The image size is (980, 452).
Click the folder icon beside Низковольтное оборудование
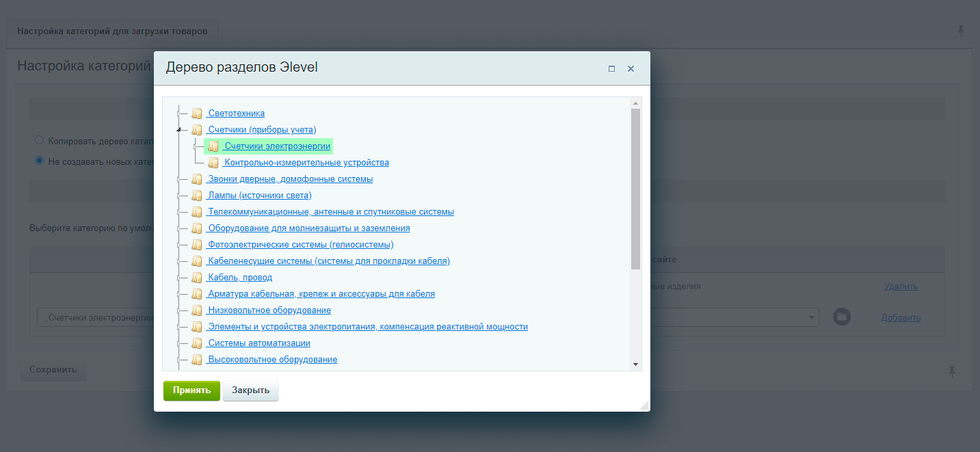pyautogui.click(x=197, y=310)
